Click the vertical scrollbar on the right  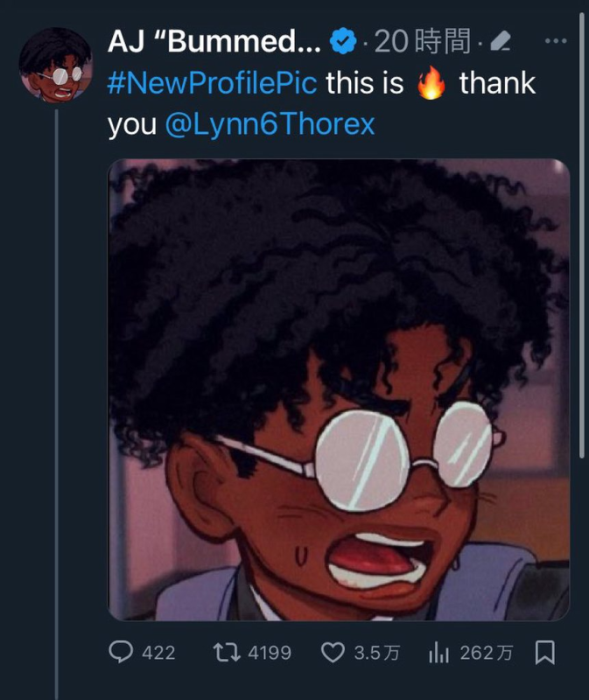click(584, 236)
